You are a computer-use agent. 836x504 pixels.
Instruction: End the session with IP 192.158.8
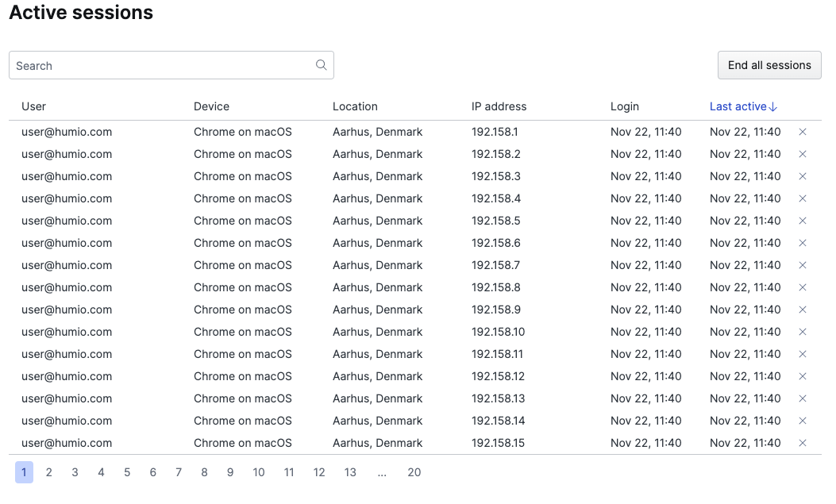pyautogui.click(x=803, y=287)
